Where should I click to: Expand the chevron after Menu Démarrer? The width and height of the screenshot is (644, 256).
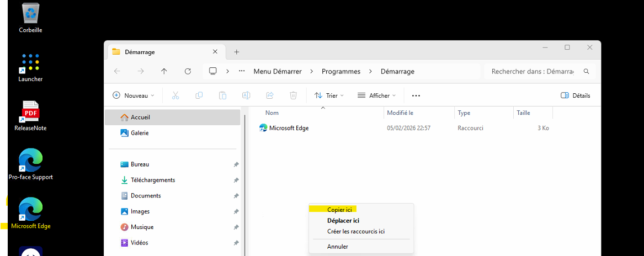pyautogui.click(x=312, y=71)
